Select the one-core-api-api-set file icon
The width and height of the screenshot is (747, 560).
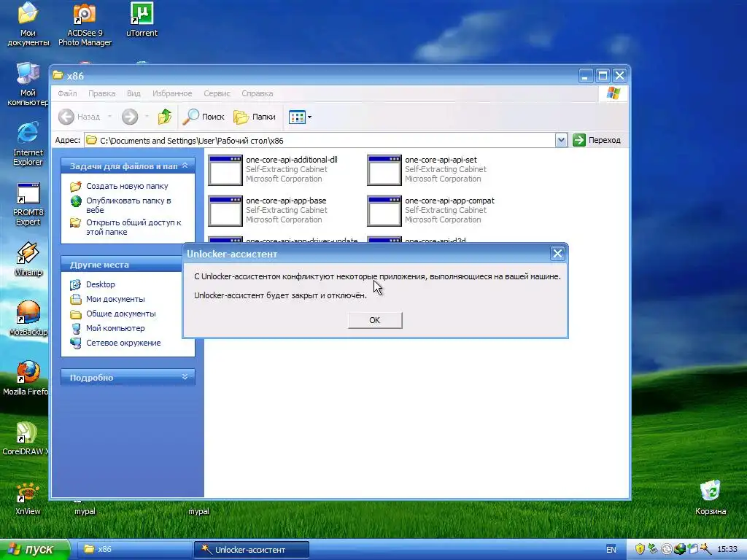(x=384, y=170)
